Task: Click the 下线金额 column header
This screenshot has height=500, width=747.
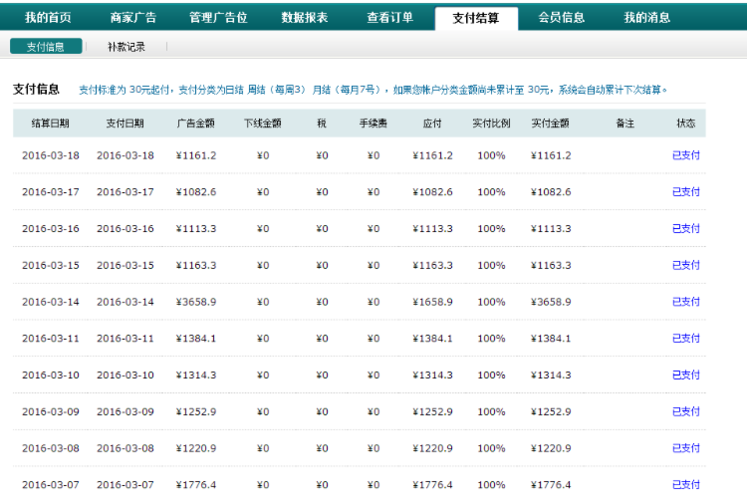Action: (263, 123)
